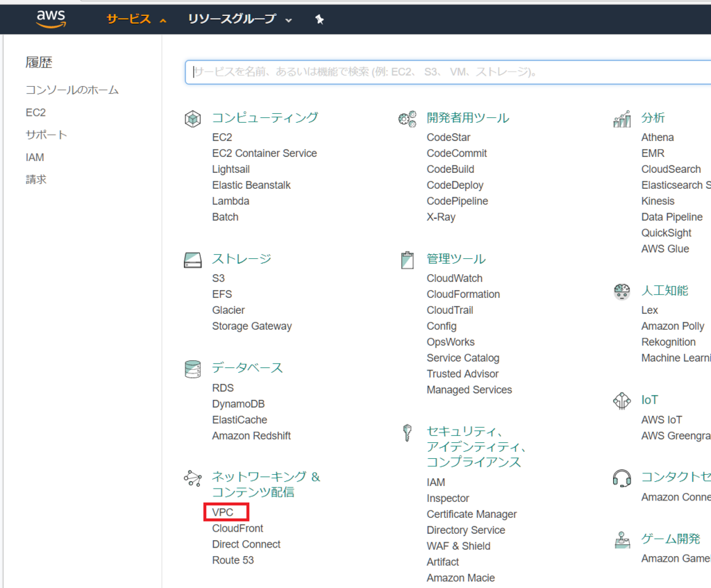Click the 人工知能 brain icon
Viewport: 711px width, 588px height.
621,292
